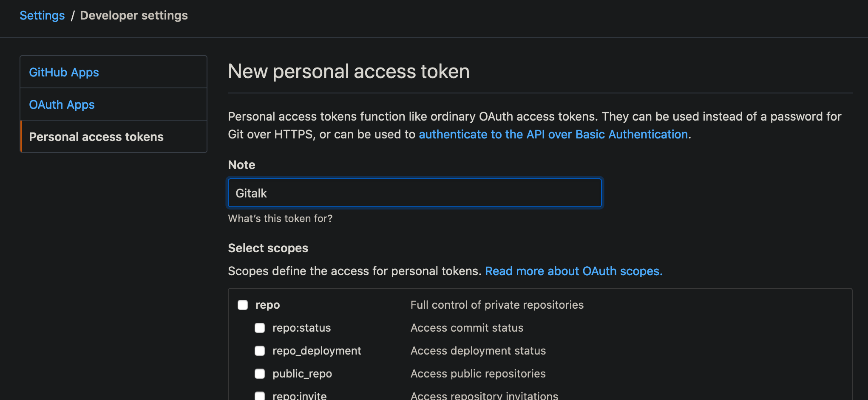Open GitHub Apps in sidebar
868x400 pixels.
(x=64, y=72)
